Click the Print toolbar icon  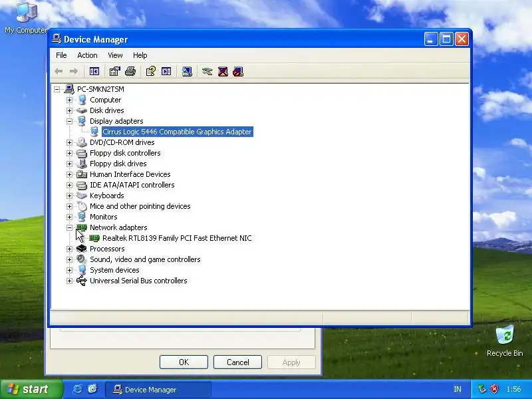tap(130, 71)
